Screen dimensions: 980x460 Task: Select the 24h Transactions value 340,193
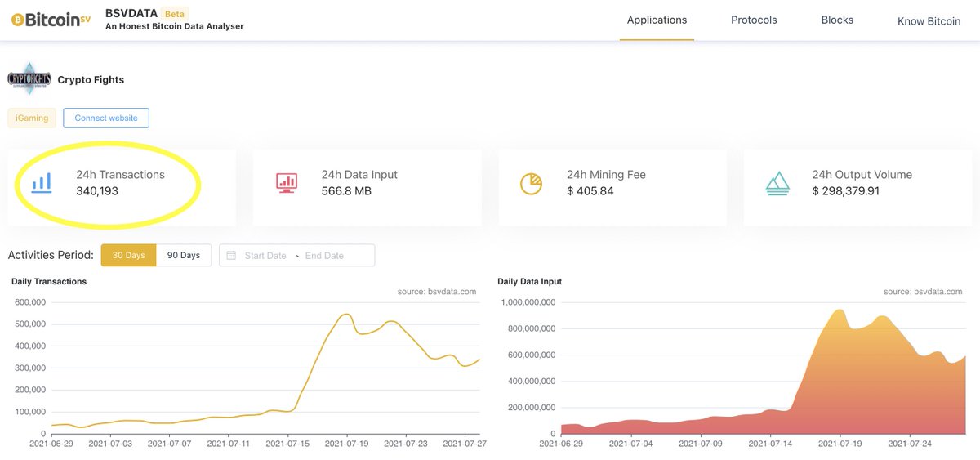97,191
